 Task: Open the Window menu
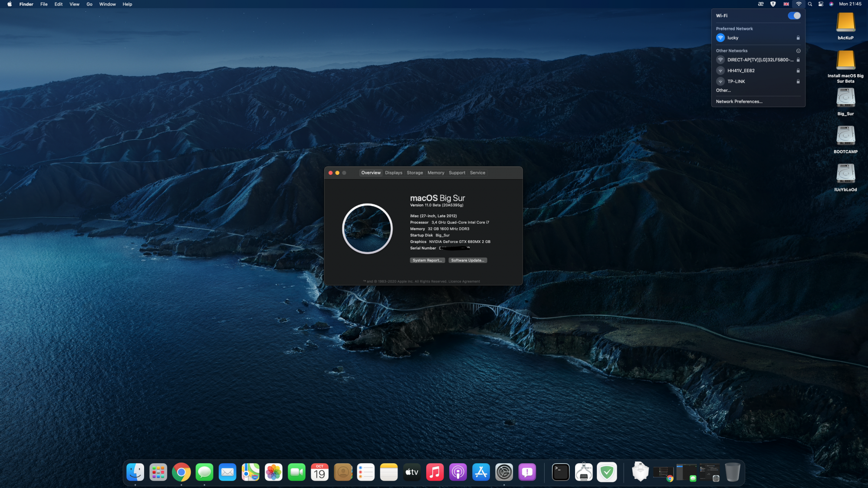click(x=107, y=4)
